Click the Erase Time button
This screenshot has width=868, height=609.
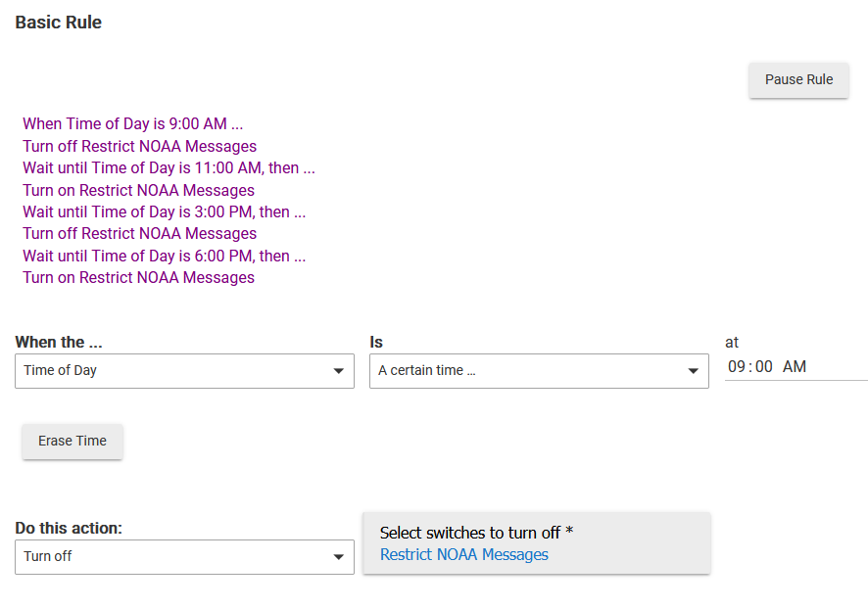coord(72,441)
